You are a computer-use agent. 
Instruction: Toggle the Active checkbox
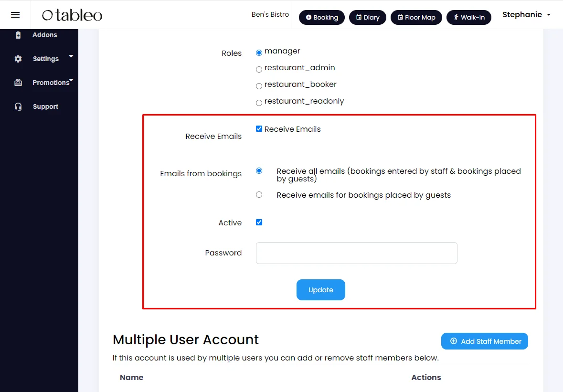click(x=259, y=222)
